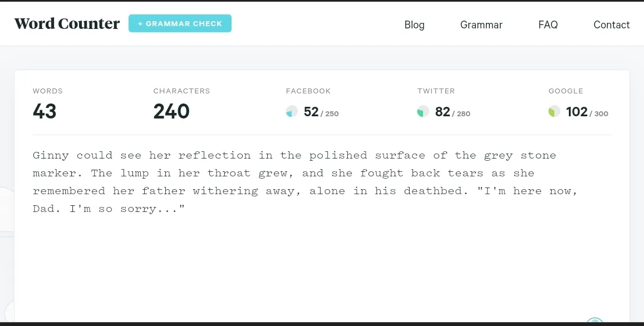The image size is (644, 326).
Task: Click the word count number 43
Action: tap(45, 111)
